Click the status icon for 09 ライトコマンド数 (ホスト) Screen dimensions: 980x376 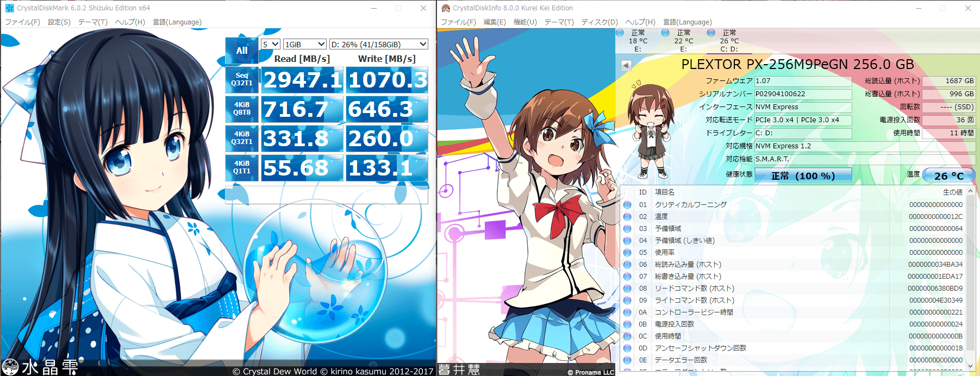click(x=627, y=300)
